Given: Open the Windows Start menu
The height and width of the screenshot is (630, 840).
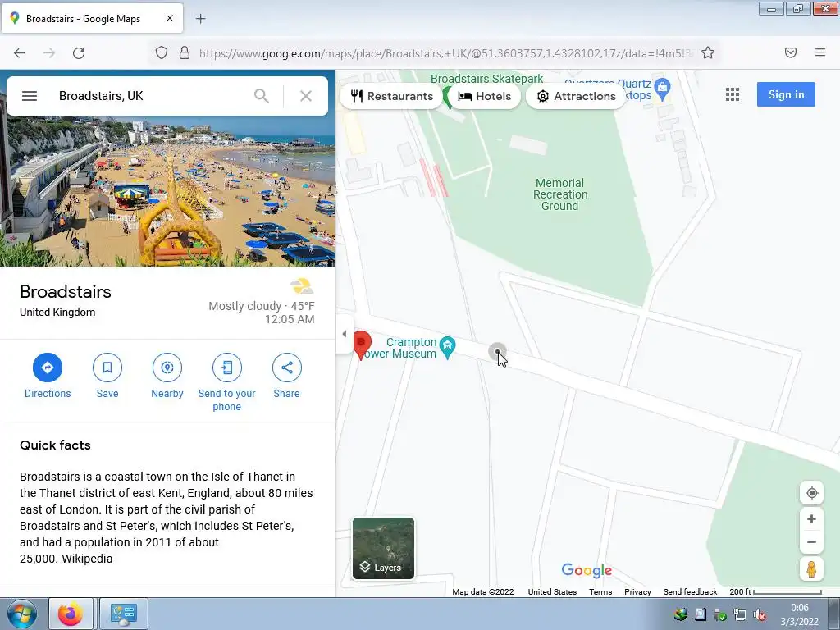Looking at the screenshot, I should pyautogui.click(x=21, y=614).
